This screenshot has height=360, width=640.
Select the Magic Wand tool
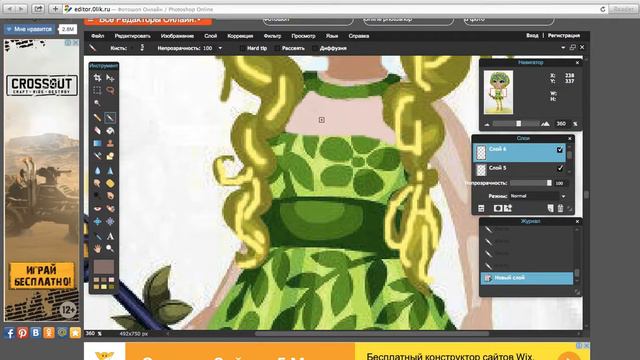[x=97, y=103]
